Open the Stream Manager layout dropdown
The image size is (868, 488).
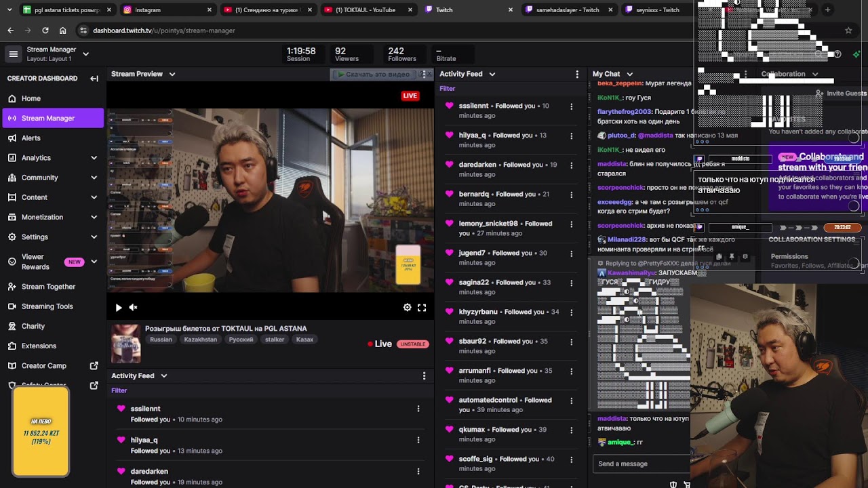click(x=86, y=54)
